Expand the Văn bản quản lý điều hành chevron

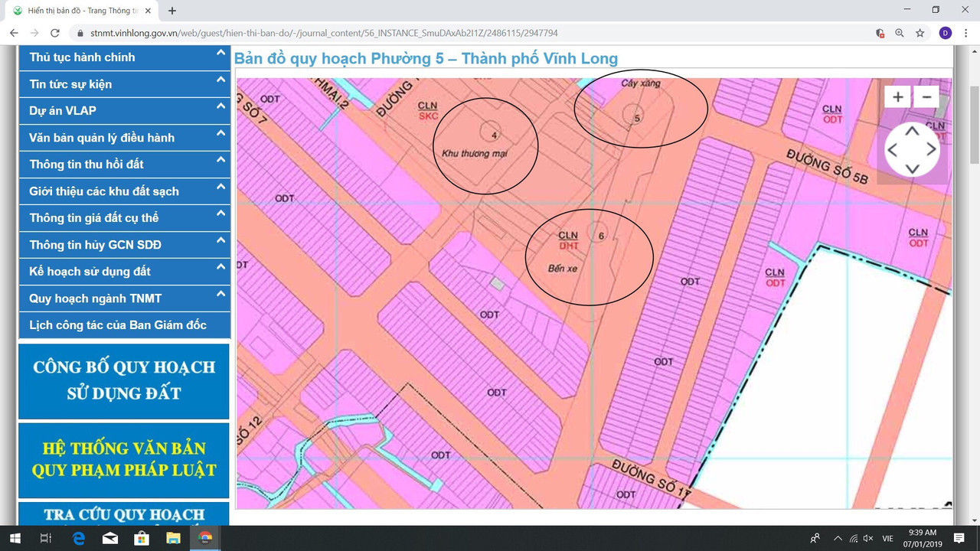tap(220, 133)
